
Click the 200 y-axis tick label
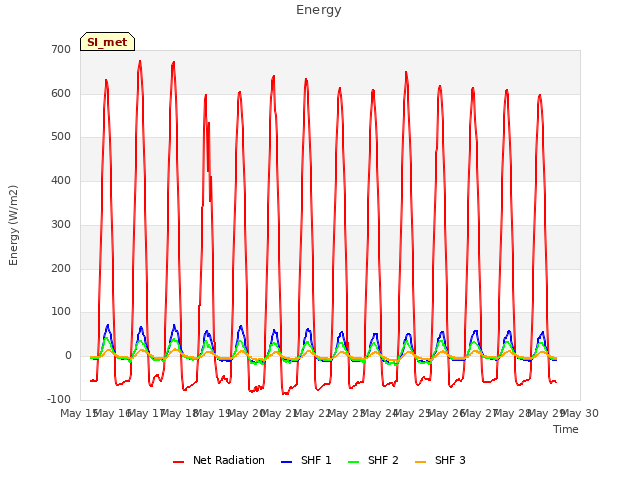(x=61, y=269)
